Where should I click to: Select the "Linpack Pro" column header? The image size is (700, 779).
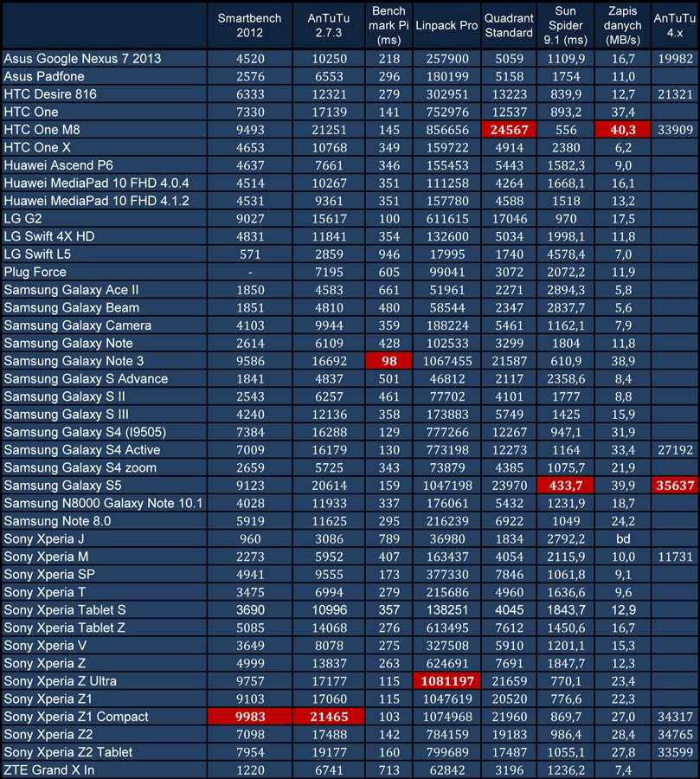tap(446, 25)
